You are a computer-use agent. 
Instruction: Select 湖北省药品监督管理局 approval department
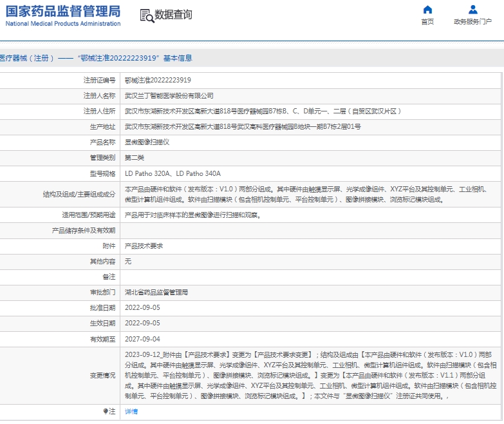click(156, 293)
